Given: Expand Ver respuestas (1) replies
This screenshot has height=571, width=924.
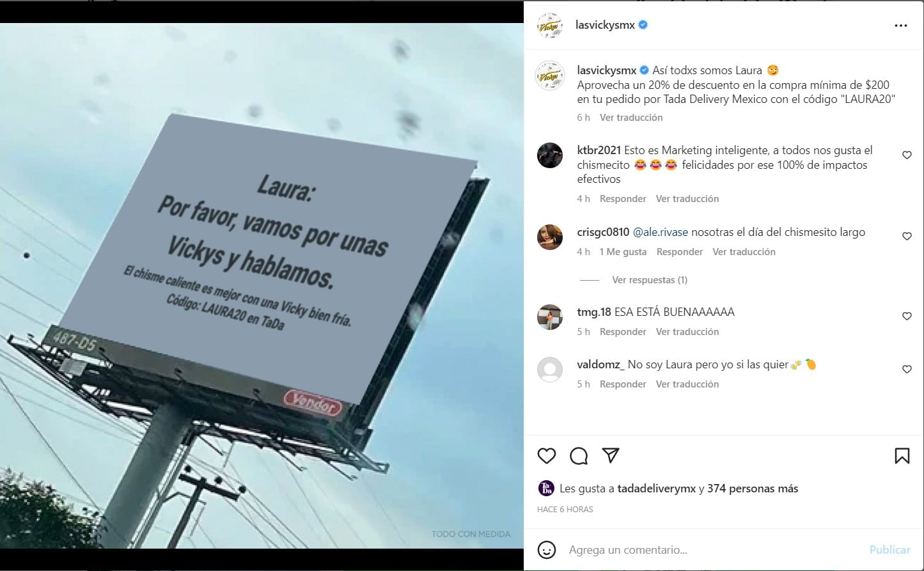Looking at the screenshot, I should (650, 280).
